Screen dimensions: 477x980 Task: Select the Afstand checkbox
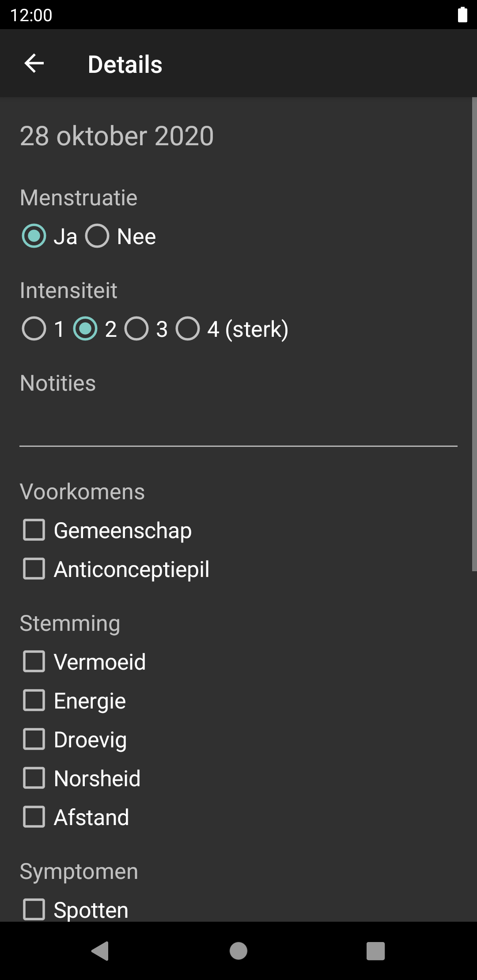coord(34,817)
